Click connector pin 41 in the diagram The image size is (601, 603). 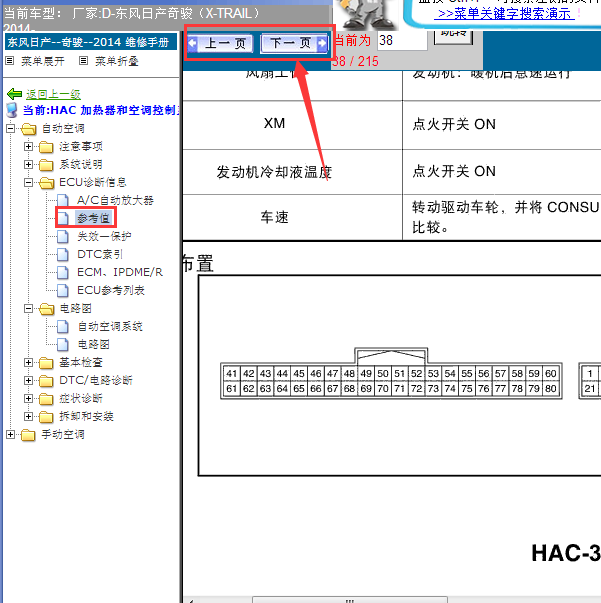pos(231,373)
